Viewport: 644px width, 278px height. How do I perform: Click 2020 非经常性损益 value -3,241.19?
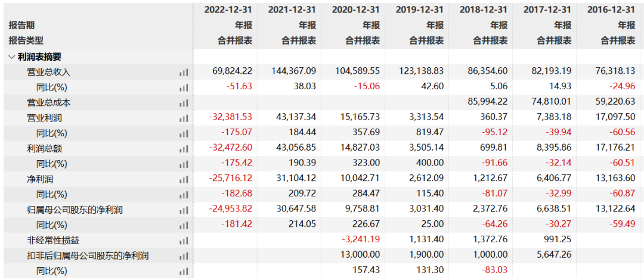coord(357,240)
